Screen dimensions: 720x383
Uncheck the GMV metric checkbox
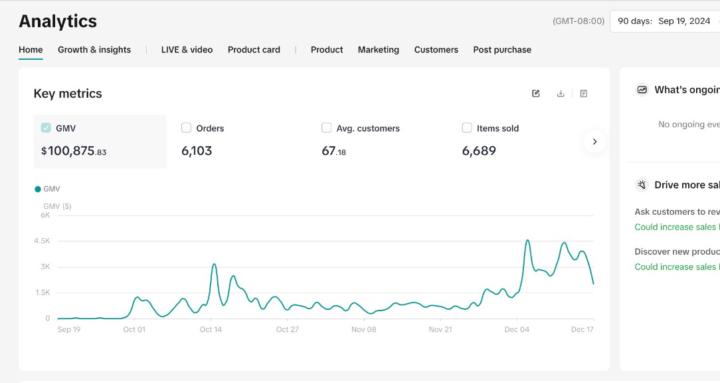coord(46,128)
